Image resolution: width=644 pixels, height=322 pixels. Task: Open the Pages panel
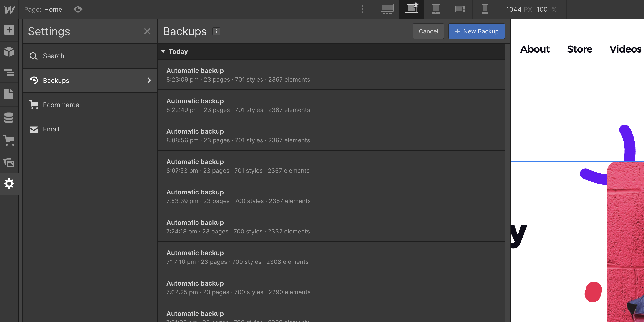[x=9, y=94]
